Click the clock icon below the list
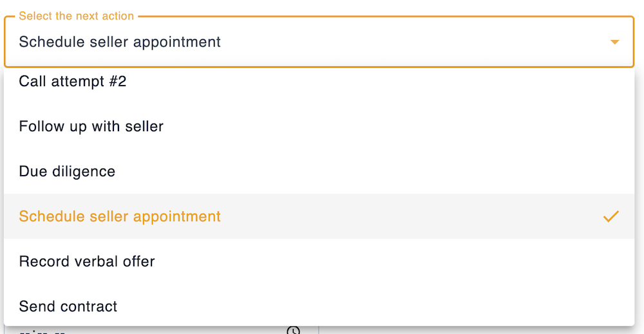 click(x=293, y=331)
